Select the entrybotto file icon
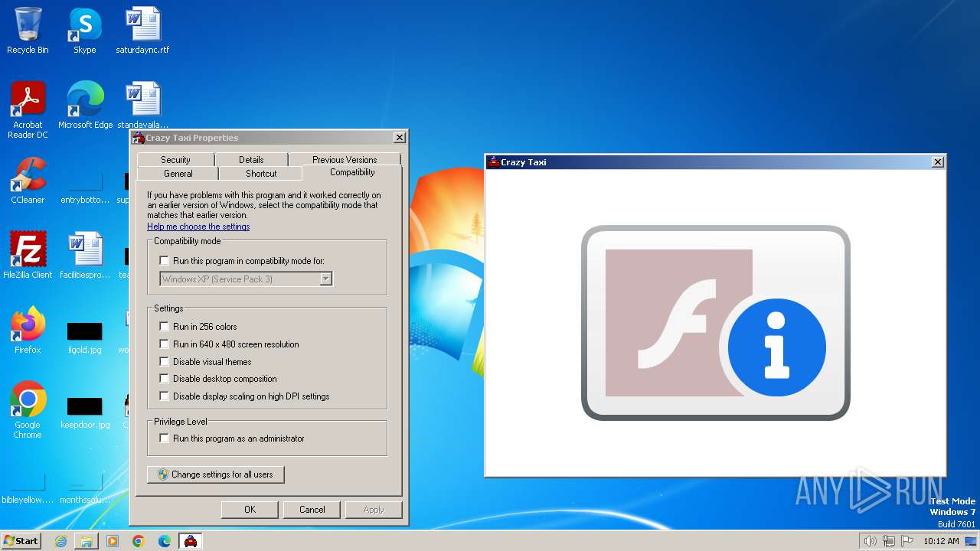Screen dimensions: 980x551 click(85, 187)
